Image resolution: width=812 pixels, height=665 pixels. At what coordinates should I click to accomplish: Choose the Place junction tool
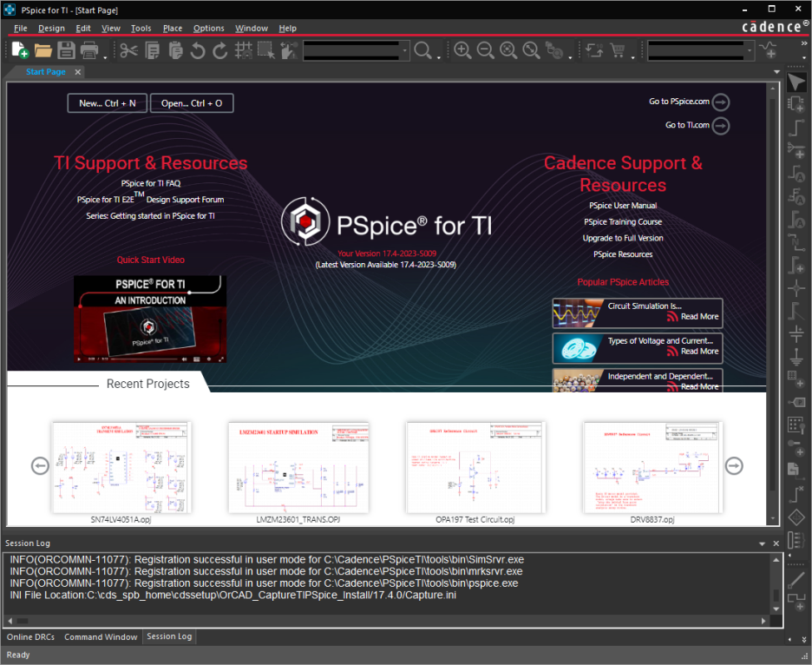796,287
